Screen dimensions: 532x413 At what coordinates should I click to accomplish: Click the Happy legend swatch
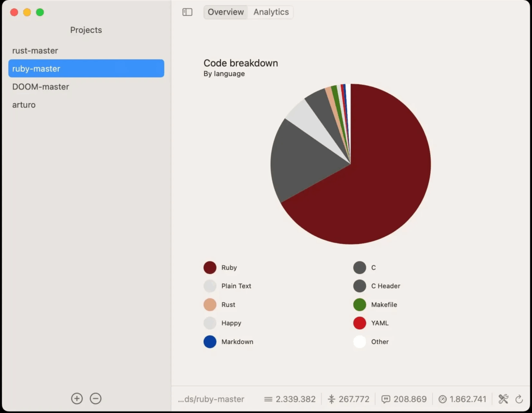click(210, 323)
